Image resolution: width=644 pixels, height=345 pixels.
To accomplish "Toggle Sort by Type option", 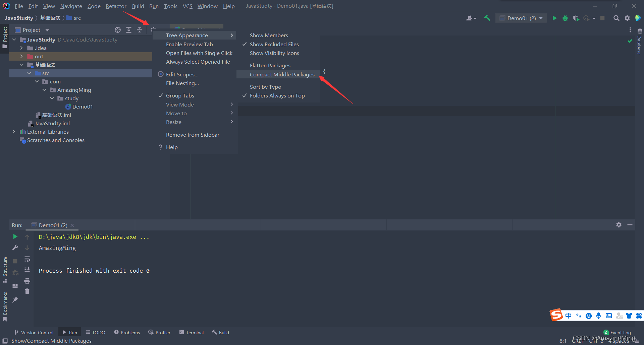I will [278, 87].
